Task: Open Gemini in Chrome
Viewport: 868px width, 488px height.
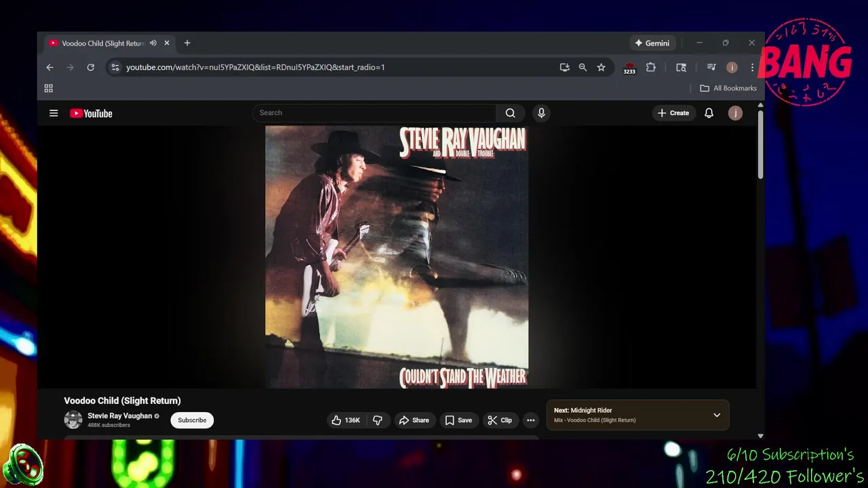Action: (652, 43)
